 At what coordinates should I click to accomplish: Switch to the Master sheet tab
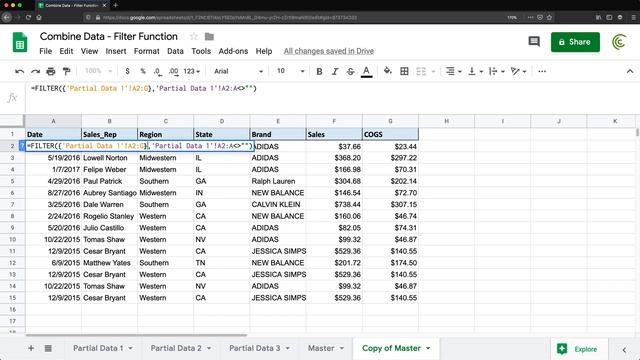[321, 348]
